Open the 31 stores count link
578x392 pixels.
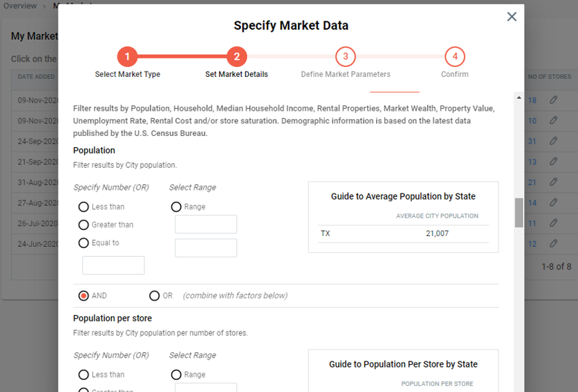click(x=532, y=141)
